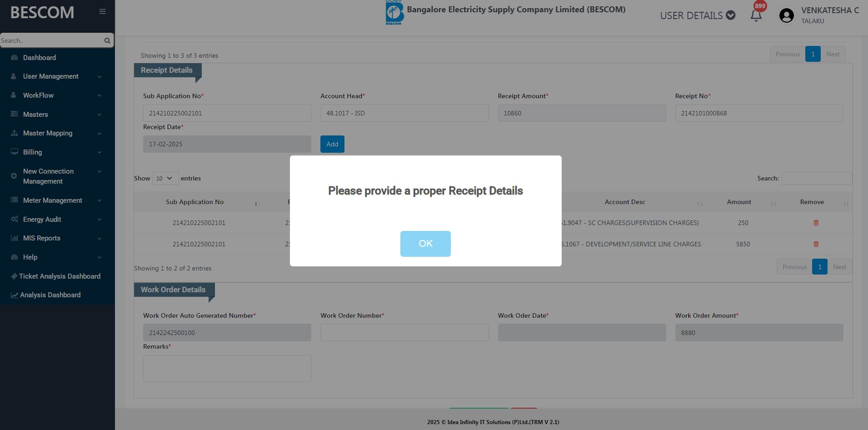Expand the User Management menu chevron
This screenshot has width=868, height=430.
100,77
